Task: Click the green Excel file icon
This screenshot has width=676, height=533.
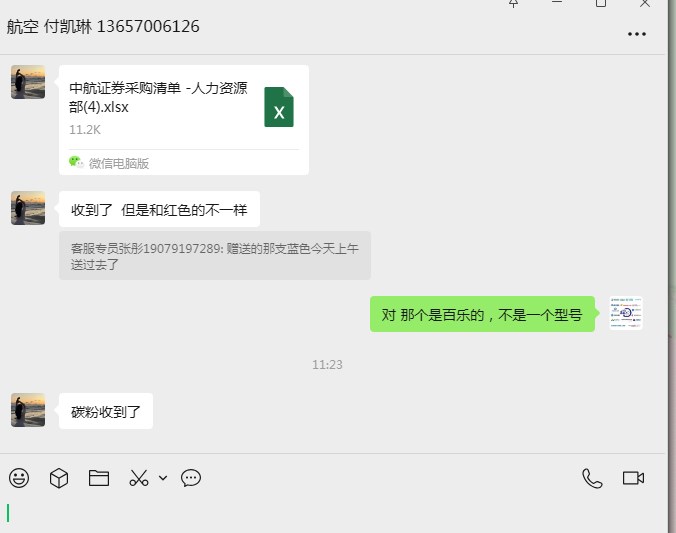Action: click(279, 107)
